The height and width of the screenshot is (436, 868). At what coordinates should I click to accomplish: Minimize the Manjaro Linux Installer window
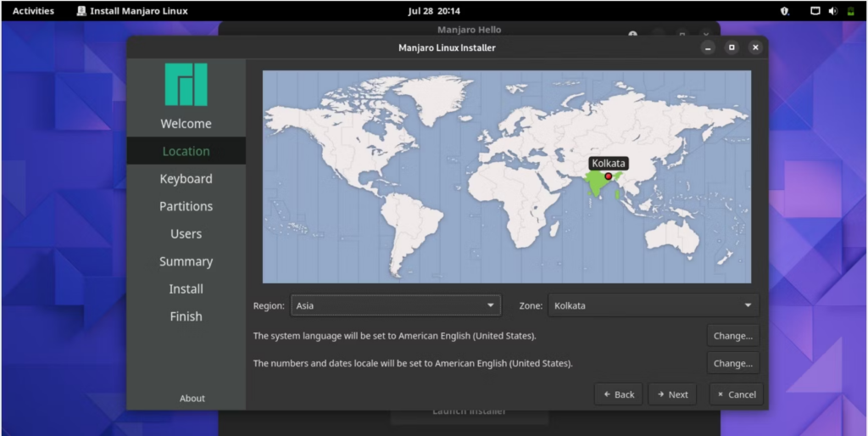[x=708, y=48]
